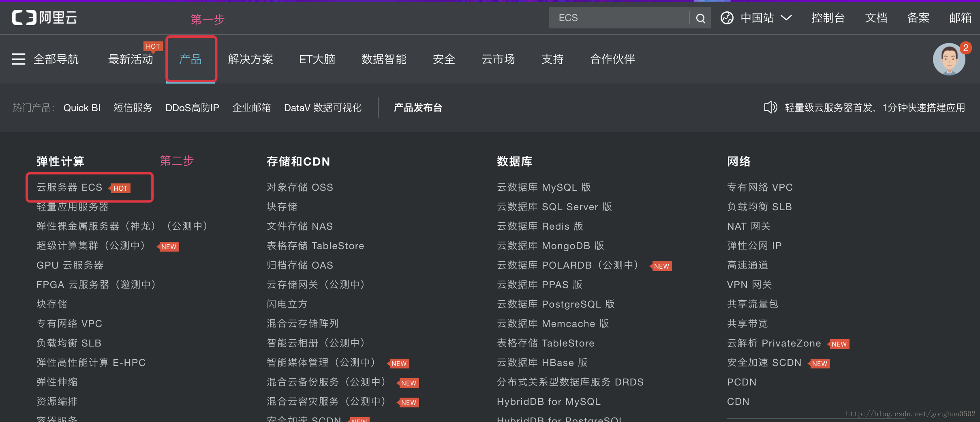The height and width of the screenshot is (422, 980).
Task: Open NAT 网关 product
Action: coord(749,226)
